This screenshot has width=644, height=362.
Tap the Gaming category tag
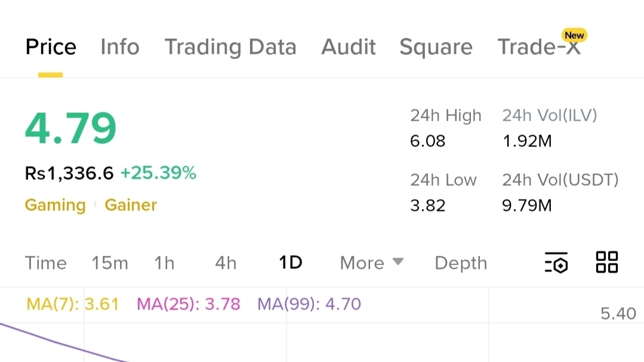coord(55,205)
